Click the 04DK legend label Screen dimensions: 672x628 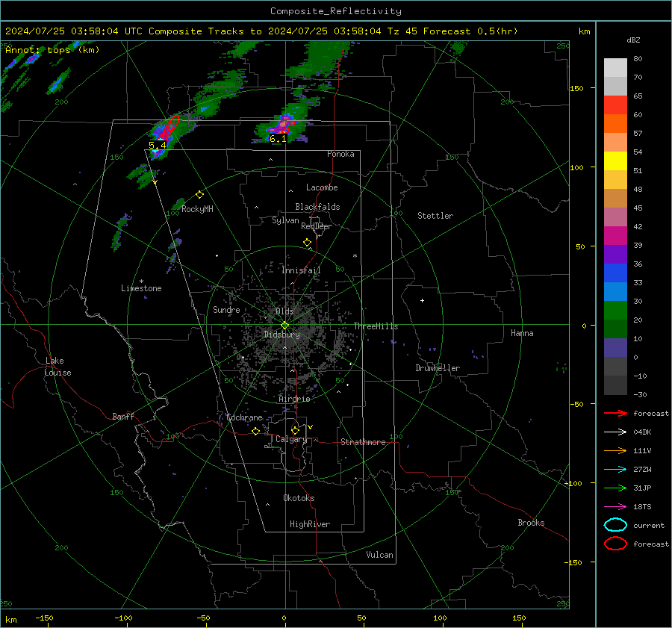pyautogui.click(x=642, y=432)
